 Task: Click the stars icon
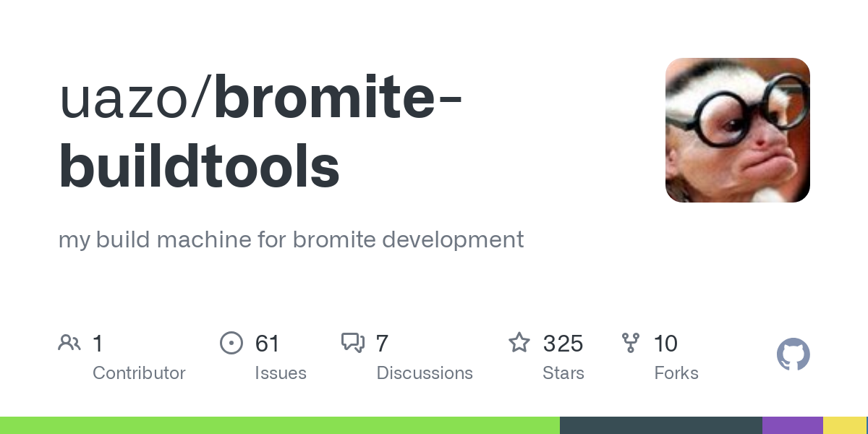point(519,343)
